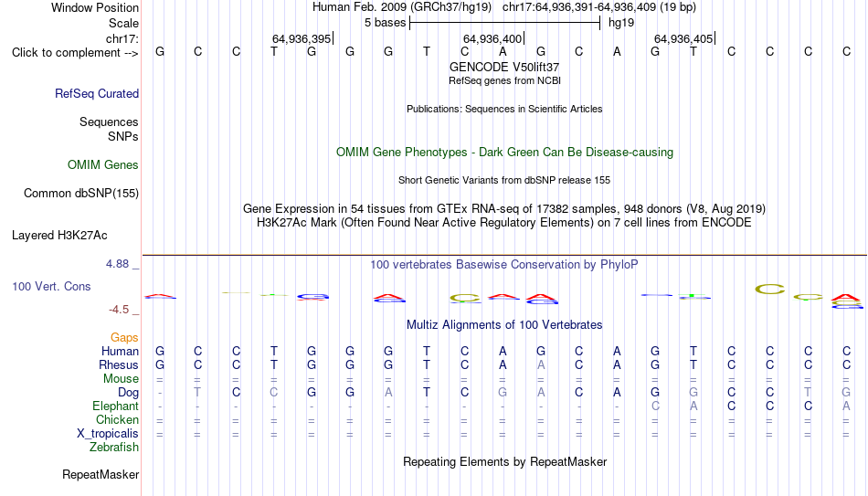The width and height of the screenshot is (868, 496).
Task: Click 'Publications: Sequences in Scientific Articles' title
Action: pos(504,109)
